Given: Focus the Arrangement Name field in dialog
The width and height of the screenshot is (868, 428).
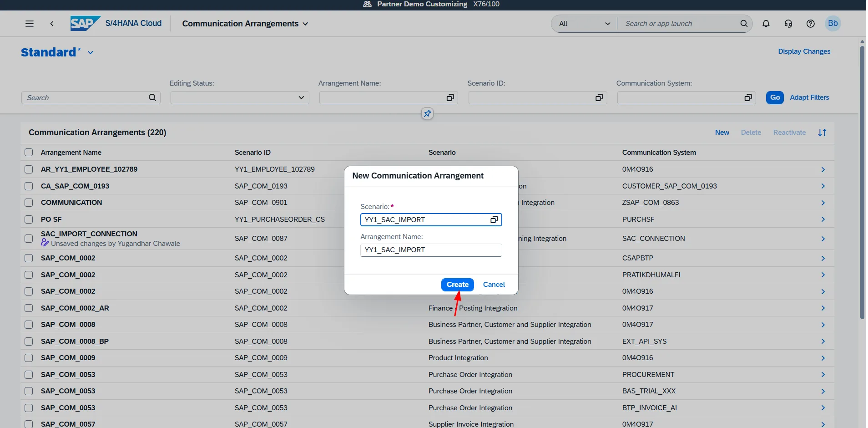Looking at the screenshot, I should pos(431,250).
